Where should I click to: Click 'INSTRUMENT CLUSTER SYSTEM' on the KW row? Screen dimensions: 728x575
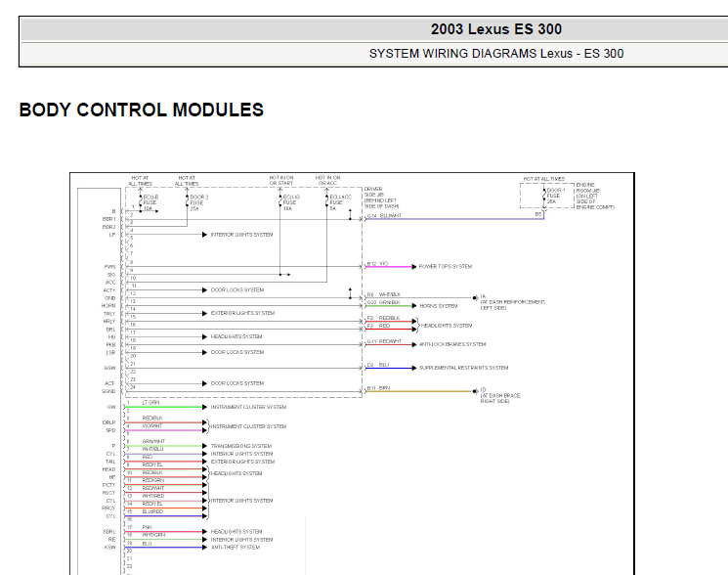tap(248, 408)
